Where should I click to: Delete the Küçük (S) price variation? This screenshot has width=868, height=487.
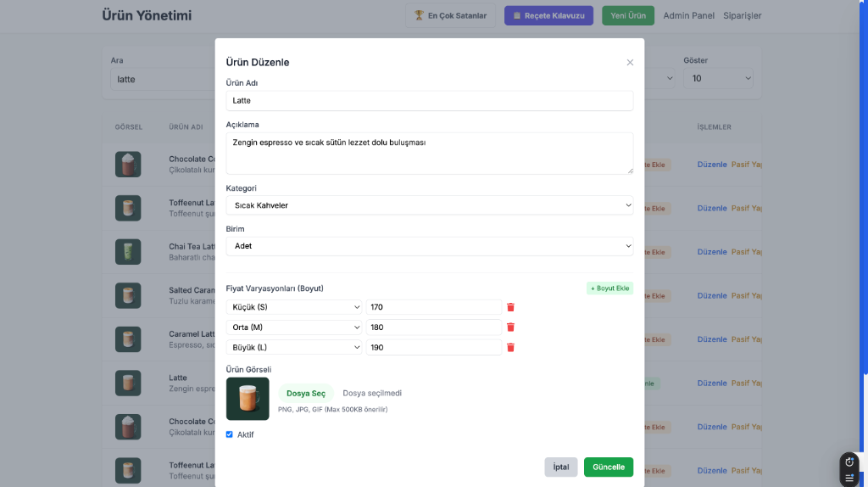510,307
